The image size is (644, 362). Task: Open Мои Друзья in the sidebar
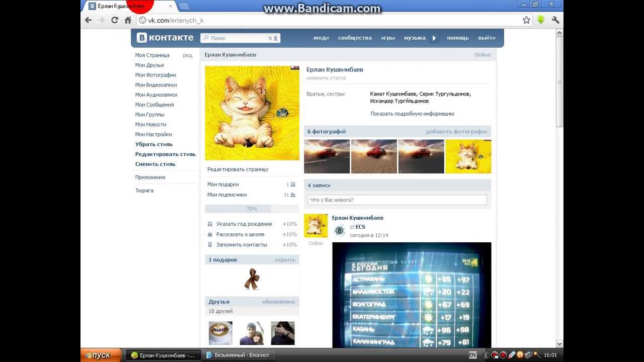click(149, 65)
